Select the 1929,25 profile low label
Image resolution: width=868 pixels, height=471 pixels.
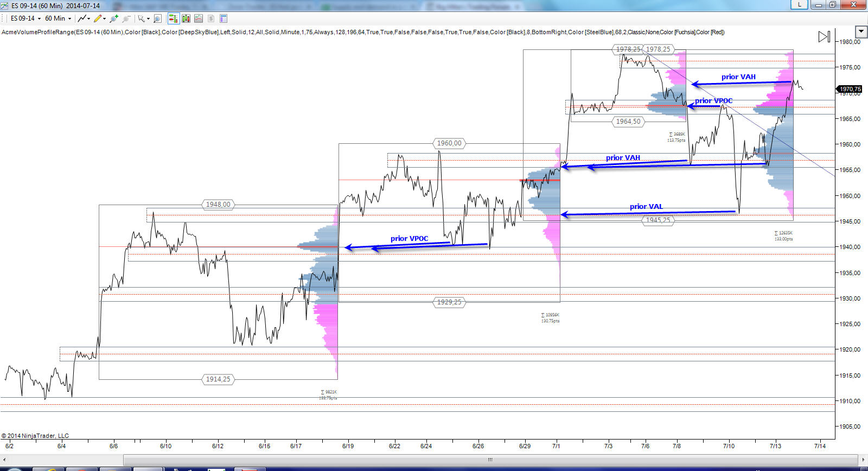pyautogui.click(x=449, y=302)
